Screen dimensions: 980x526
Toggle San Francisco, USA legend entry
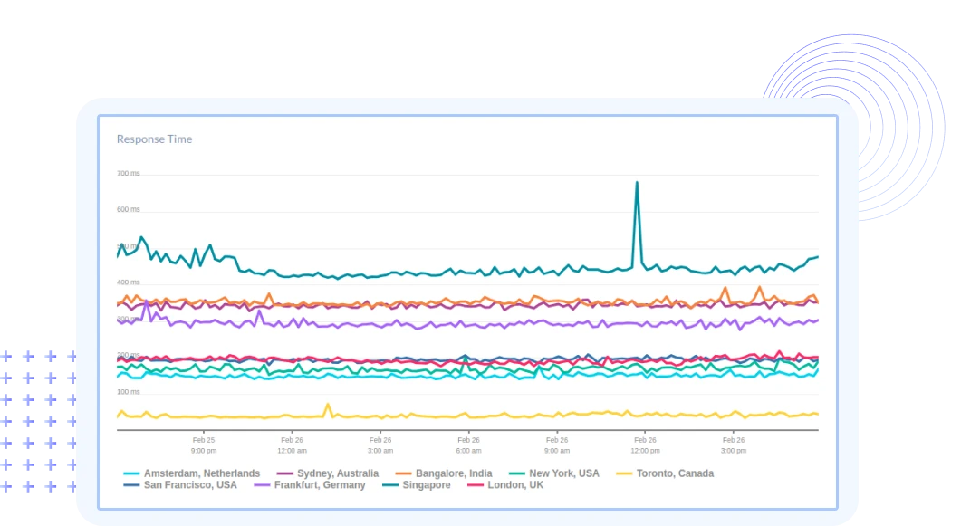(180, 484)
